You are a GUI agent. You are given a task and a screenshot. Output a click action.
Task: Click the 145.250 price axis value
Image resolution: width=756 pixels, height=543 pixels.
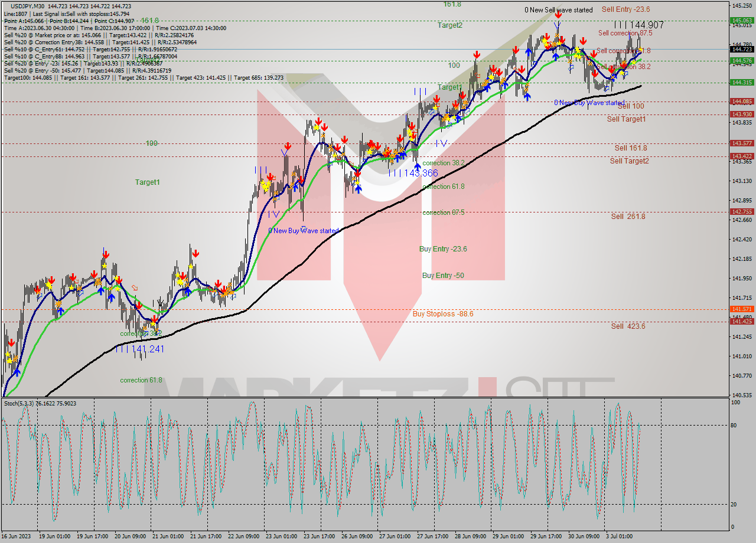(742, 6)
